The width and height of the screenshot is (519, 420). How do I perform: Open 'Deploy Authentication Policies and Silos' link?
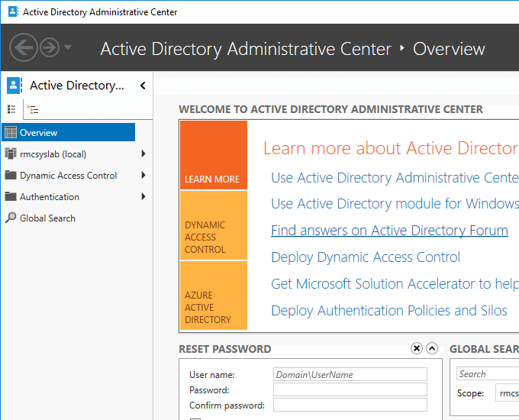click(389, 311)
